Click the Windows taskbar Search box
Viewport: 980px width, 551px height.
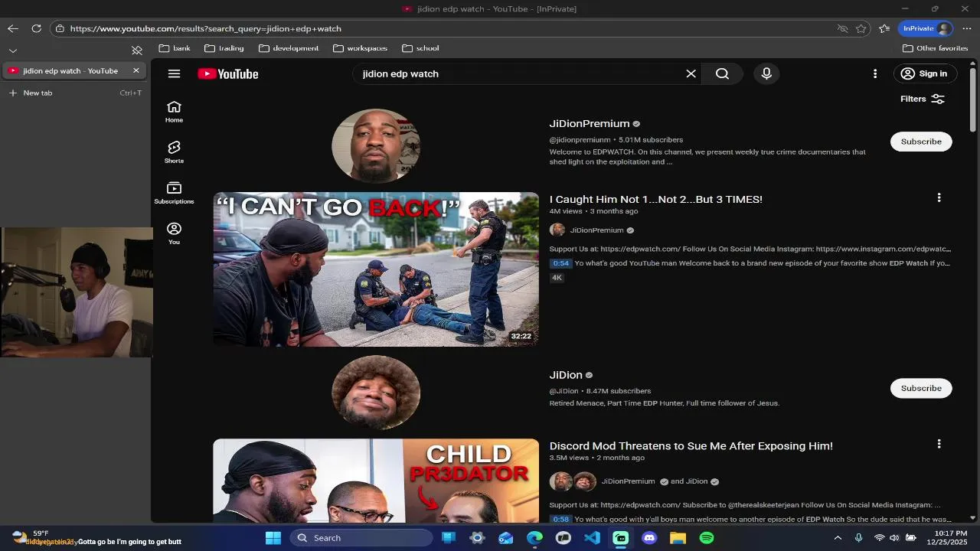point(361,538)
